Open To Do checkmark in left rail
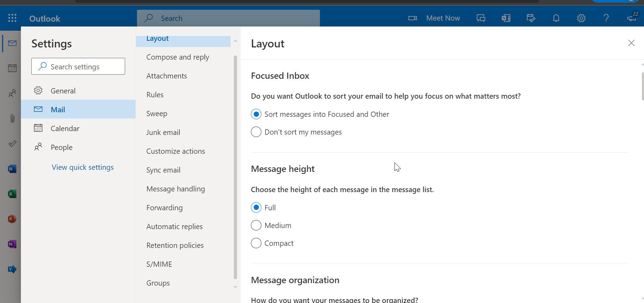The width and height of the screenshot is (644, 303). [12, 144]
